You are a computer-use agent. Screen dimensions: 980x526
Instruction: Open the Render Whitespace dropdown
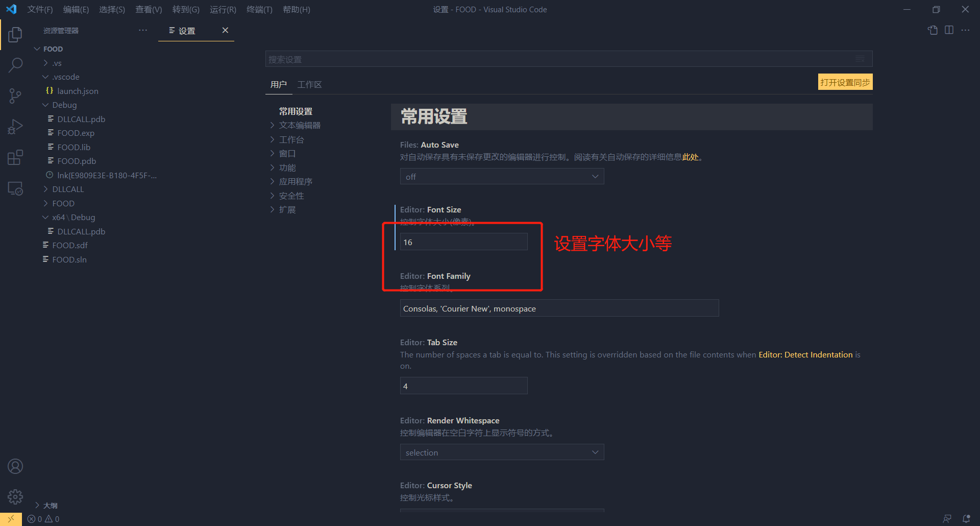501,452
